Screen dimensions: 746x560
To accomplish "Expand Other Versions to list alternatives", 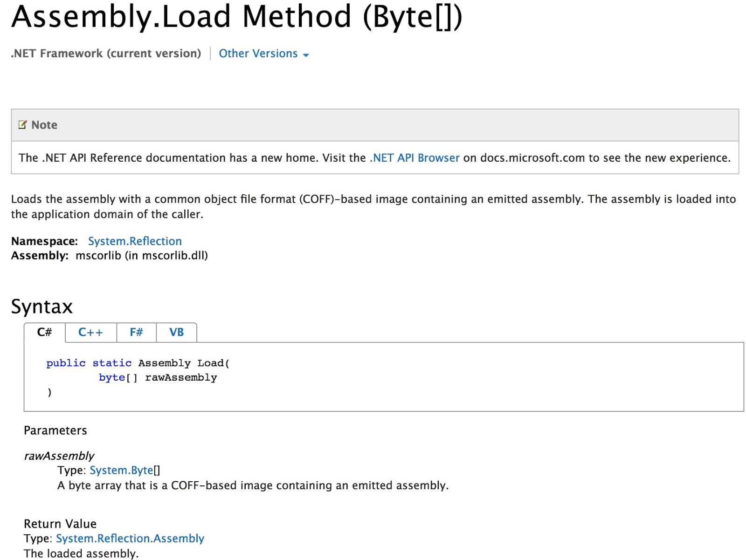I will pyautogui.click(x=258, y=54).
